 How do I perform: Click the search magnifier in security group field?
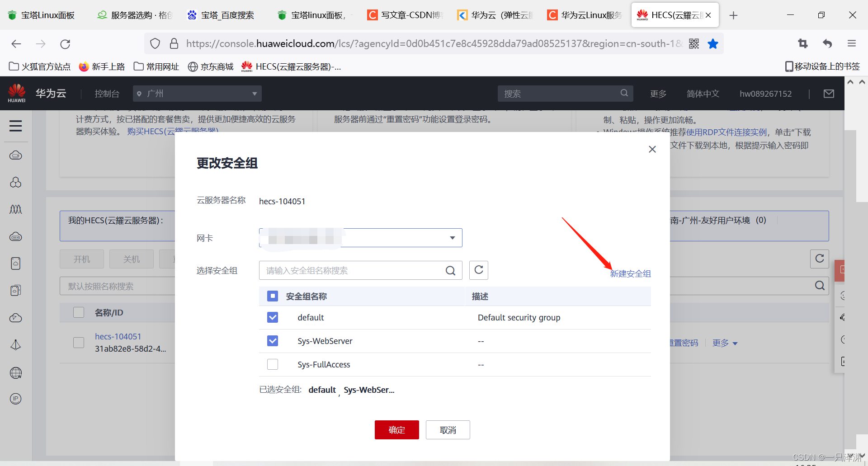(x=450, y=270)
